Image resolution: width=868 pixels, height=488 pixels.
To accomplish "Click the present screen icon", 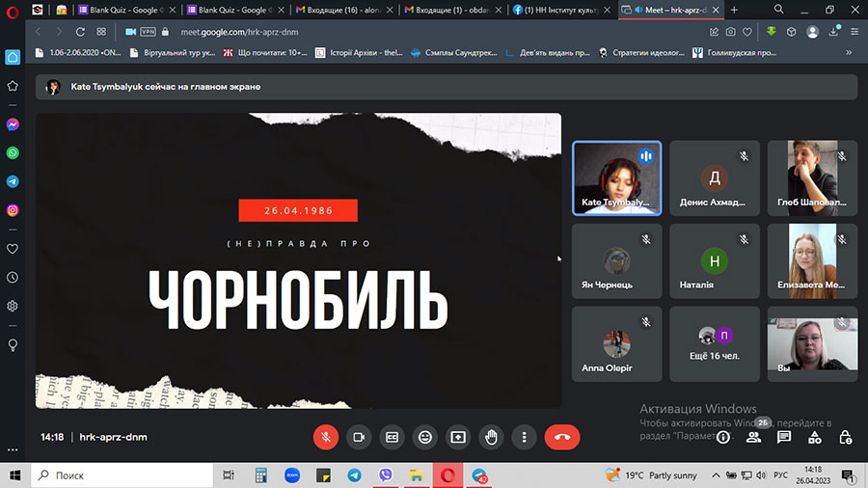I will pyautogui.click(x=457, y=437).
